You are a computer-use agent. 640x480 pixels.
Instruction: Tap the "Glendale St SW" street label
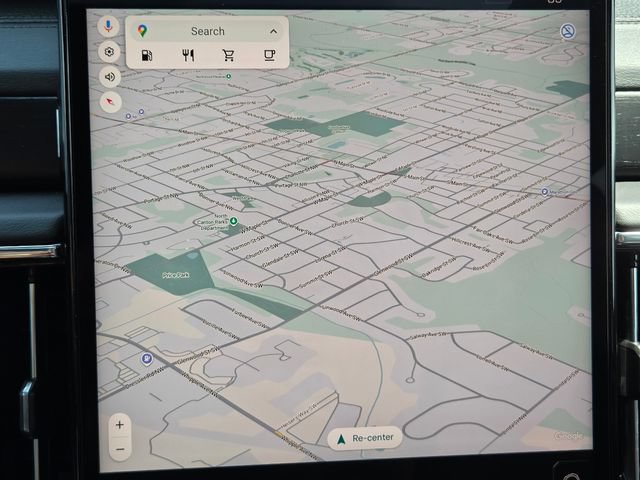(280, 258)
